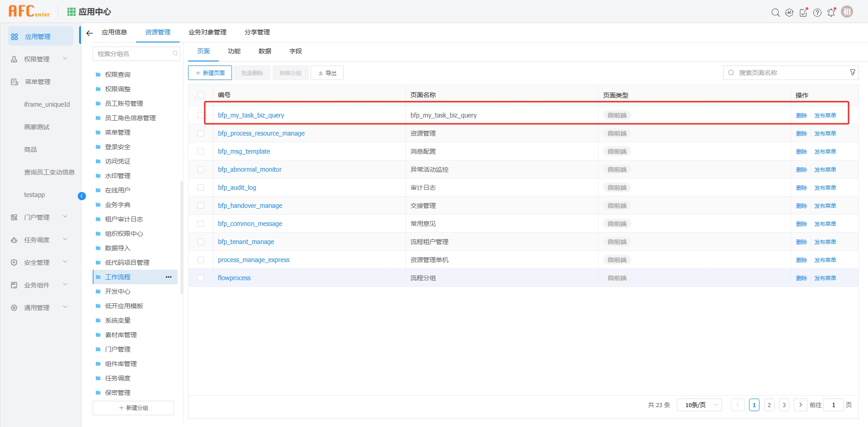This screenshot has width=868, height=427.
Task: Click the back arrow beside 应用信息
Action: click(90, 33)
